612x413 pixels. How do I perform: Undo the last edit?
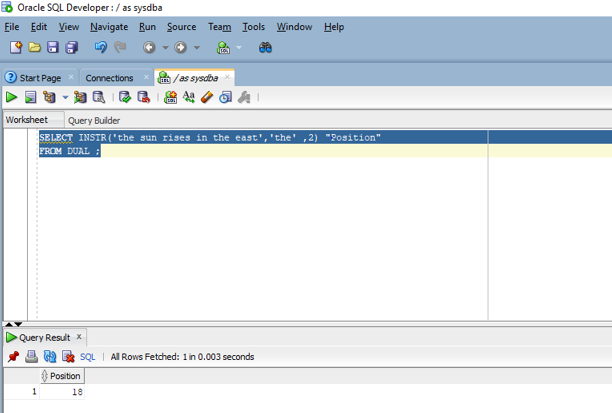(101, 47)
